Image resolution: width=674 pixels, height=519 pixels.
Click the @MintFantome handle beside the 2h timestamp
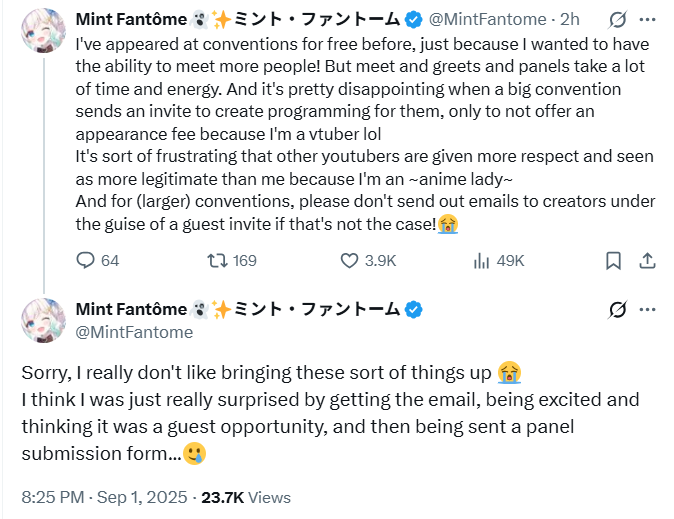(489, 19)
